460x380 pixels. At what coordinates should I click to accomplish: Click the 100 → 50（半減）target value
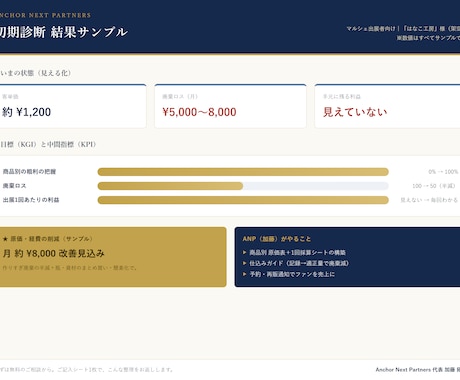(434, 186)
